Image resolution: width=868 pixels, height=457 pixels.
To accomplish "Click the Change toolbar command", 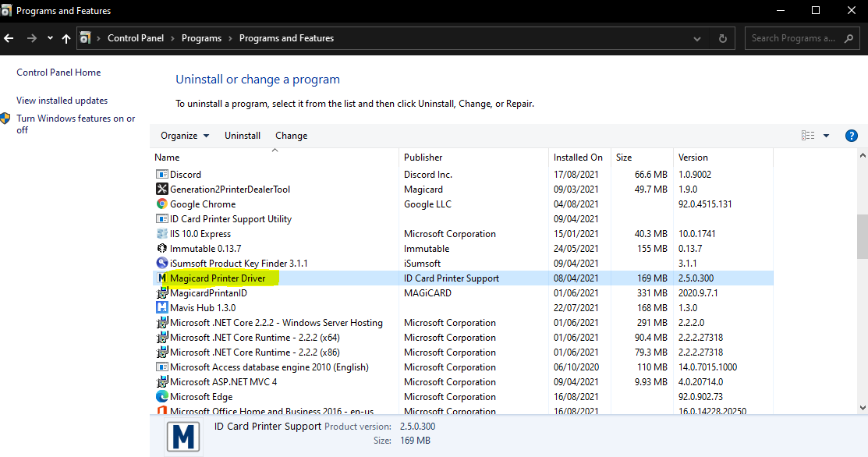I will click(291, 136).
